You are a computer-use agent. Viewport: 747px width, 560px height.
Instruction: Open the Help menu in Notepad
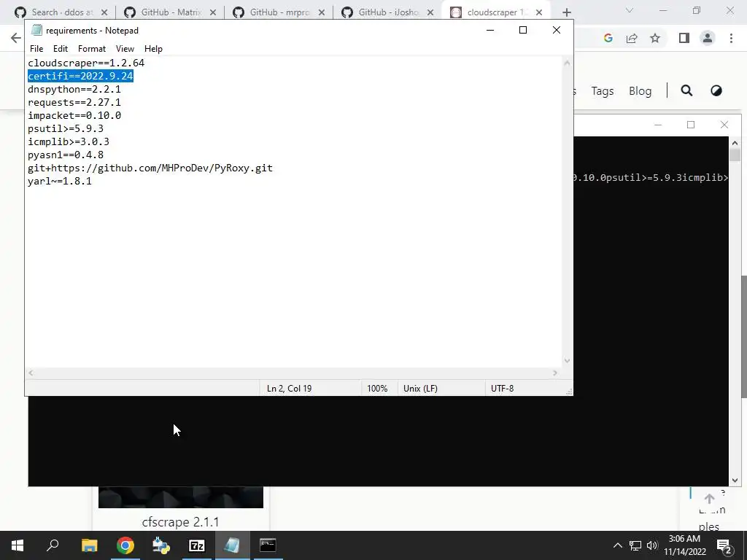click(153, 49)
